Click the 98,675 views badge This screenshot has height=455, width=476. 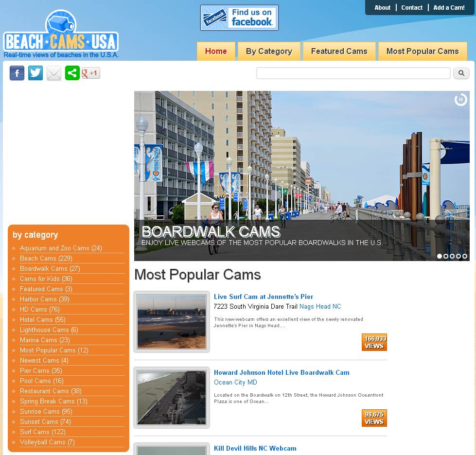(374, 418)
